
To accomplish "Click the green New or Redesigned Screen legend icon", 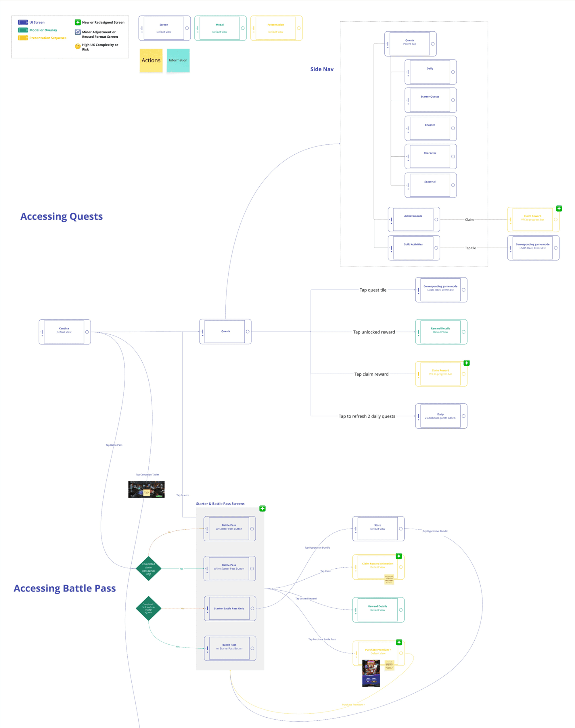I will coord(78,22).
